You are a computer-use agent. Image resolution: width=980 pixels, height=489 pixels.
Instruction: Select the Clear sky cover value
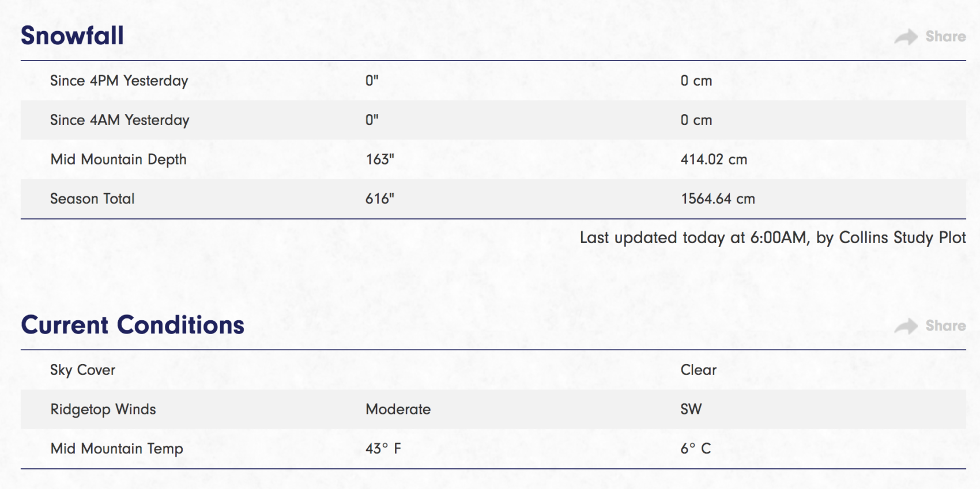(x=699, y=370)
